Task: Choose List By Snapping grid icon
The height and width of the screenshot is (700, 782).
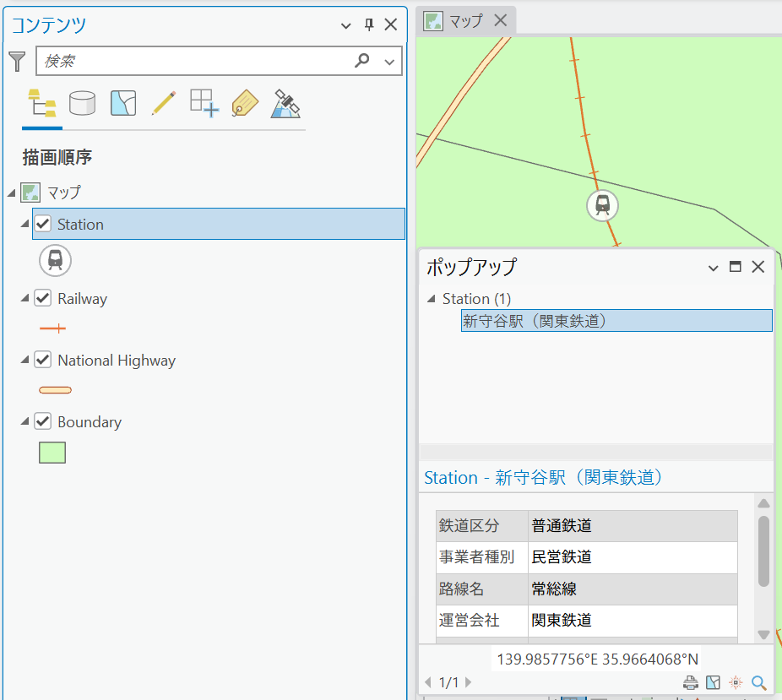Action: pos(204,103)
